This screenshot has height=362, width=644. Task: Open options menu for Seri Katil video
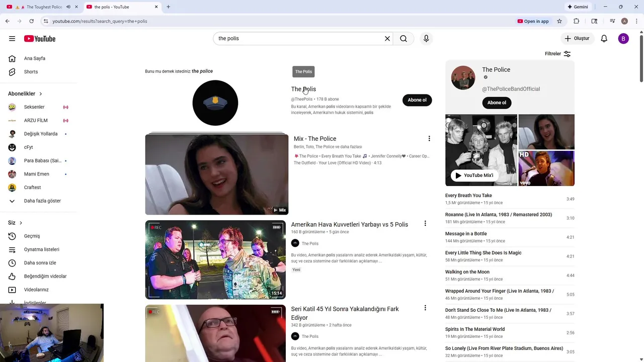[425, 308]
